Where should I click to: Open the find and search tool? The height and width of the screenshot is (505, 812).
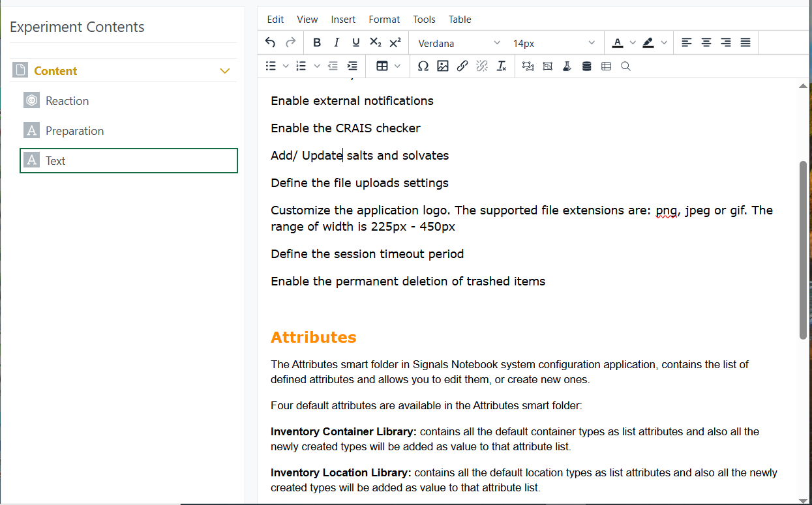(x=625, y=66)
